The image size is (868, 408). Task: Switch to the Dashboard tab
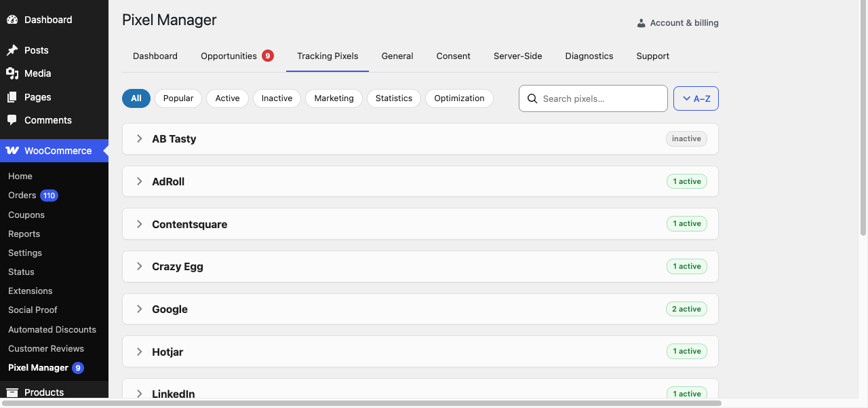click(x=155, y=56)
